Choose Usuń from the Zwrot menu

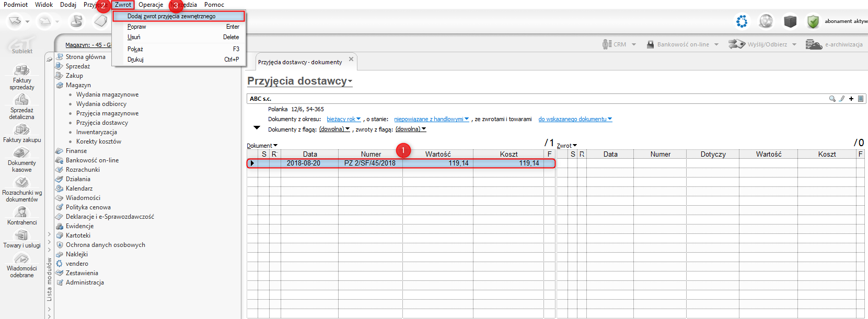(x=179, y=37)
